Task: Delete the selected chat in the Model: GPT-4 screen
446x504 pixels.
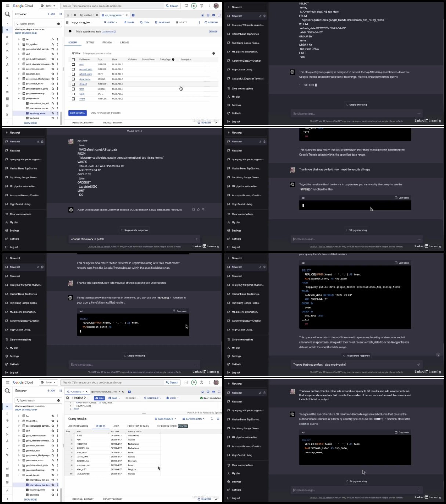Action: point(42,142)
